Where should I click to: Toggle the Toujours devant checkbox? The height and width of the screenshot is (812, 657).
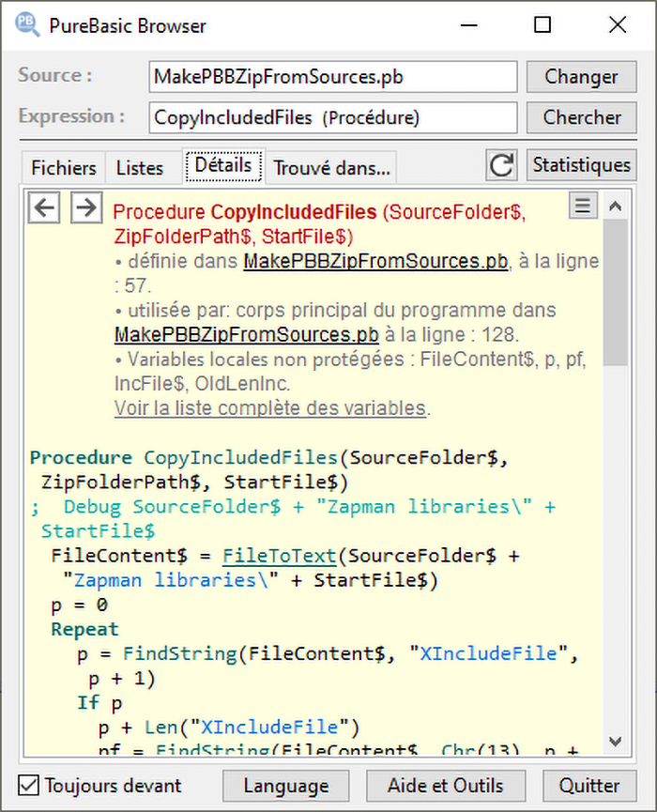pos(28,785)
